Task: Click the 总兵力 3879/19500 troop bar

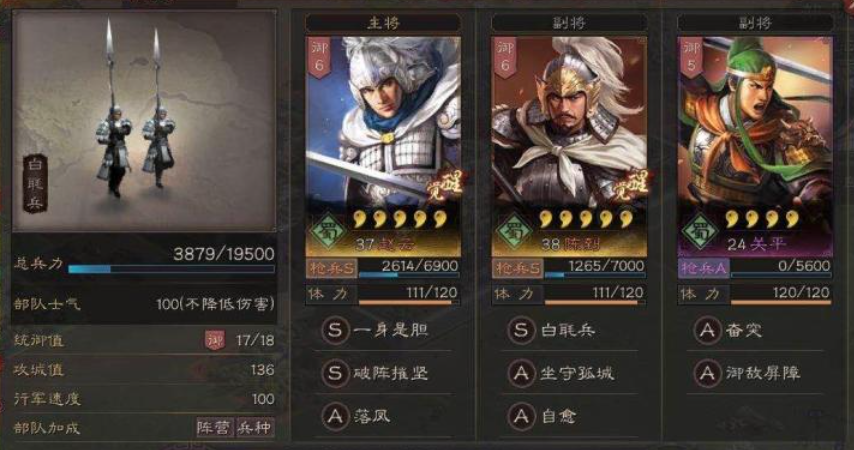Action: pyautogui.click(x=172, y=269)
